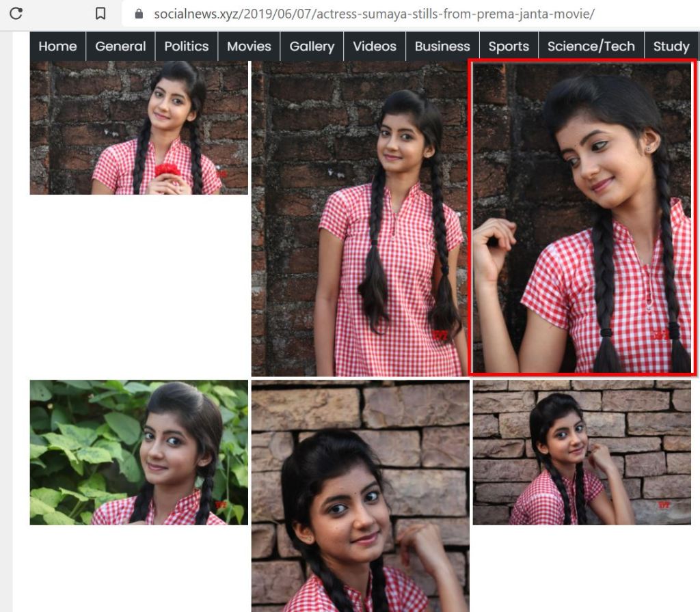The height and width of the screenshot is (612, 700).
Task: Navigate to the Gallery section
Action: point(312,46)
